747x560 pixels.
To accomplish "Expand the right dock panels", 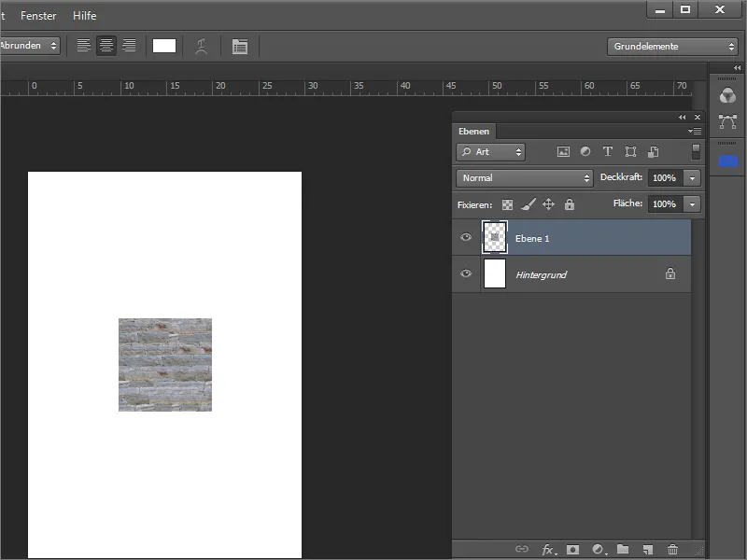I will pos(738,67).
